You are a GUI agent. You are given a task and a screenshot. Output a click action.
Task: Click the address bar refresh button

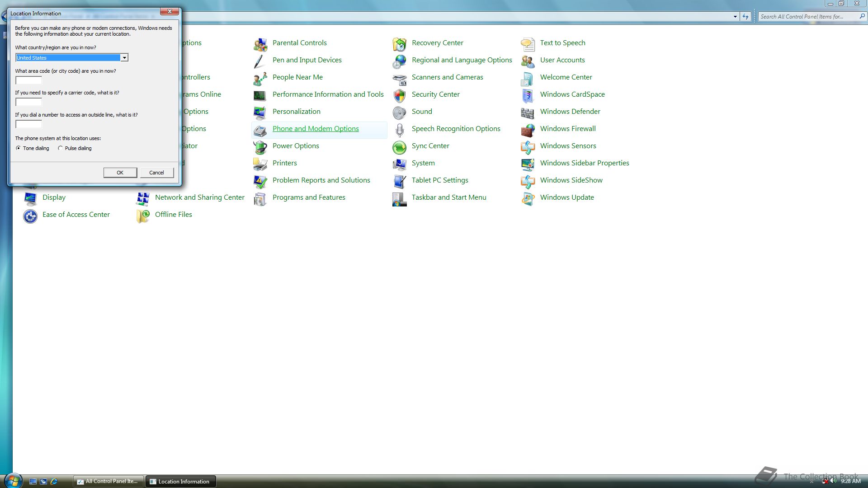click(745, 17)
